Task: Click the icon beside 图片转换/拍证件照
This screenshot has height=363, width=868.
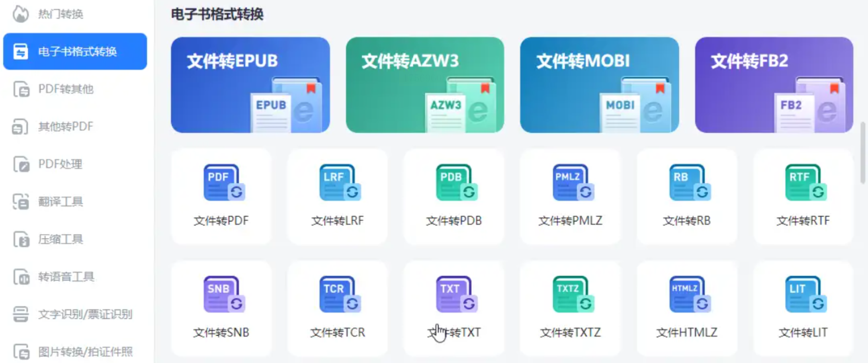Action: click(21, 352)
